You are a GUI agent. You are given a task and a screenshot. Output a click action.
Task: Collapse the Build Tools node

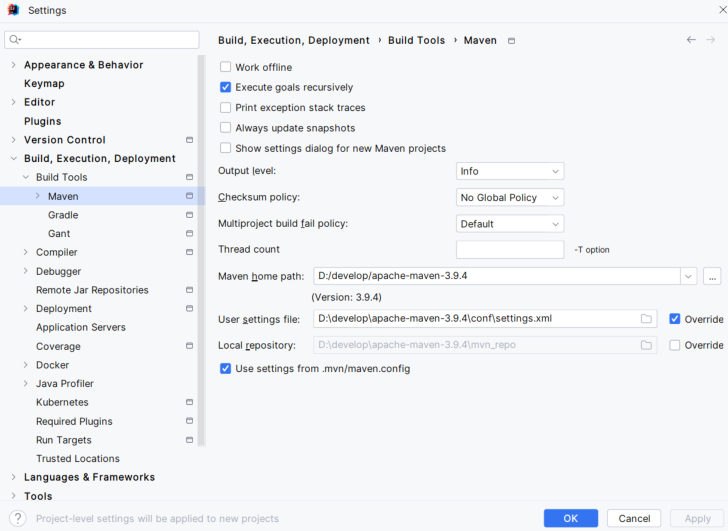[x=26, y=177]
